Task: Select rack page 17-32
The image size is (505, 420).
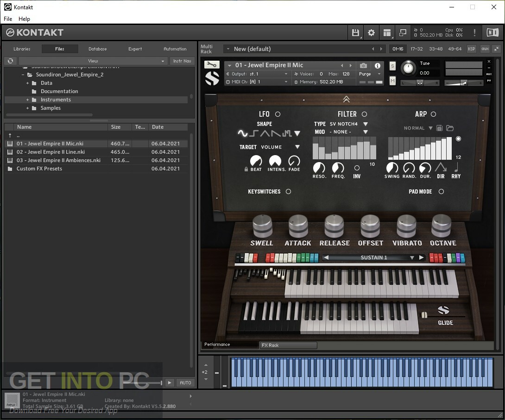Action: [x=417, y=49]
